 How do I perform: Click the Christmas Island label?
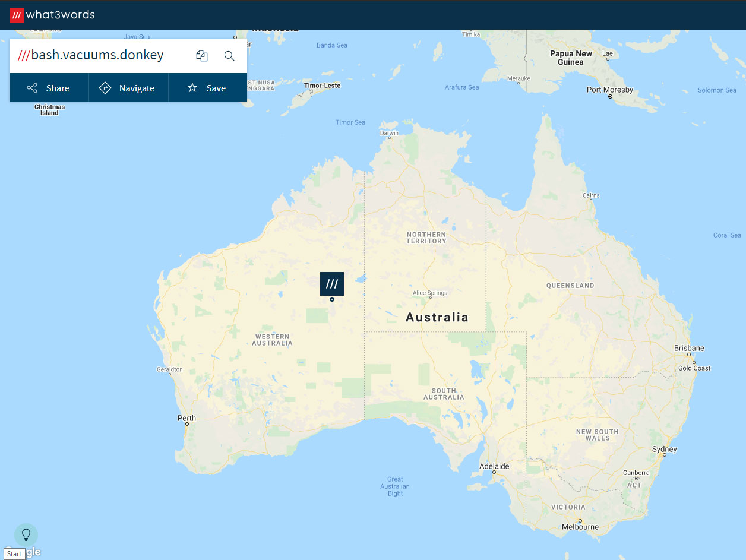[x=49, y=110]
